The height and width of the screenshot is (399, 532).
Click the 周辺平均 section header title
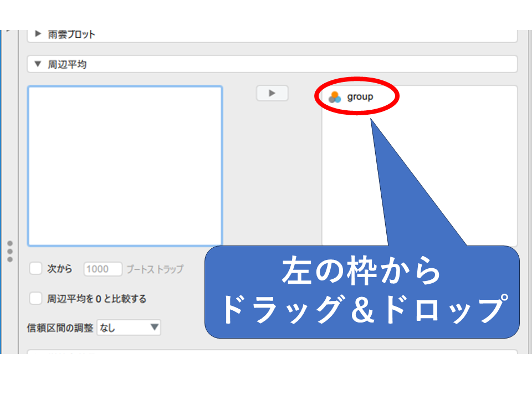pyautogui.click(x=67, y=64)
